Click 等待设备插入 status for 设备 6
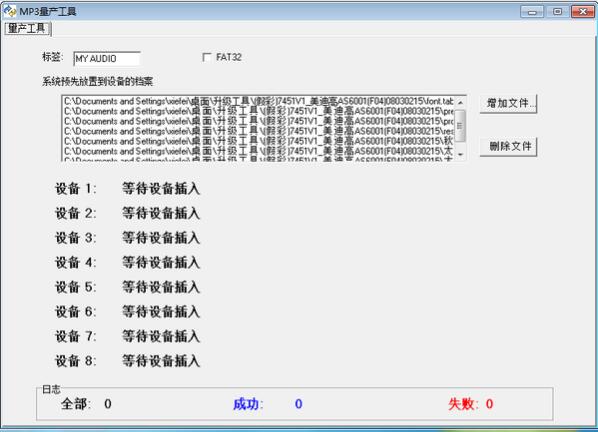Screen dimensions: 598x432 click(161, 312)
